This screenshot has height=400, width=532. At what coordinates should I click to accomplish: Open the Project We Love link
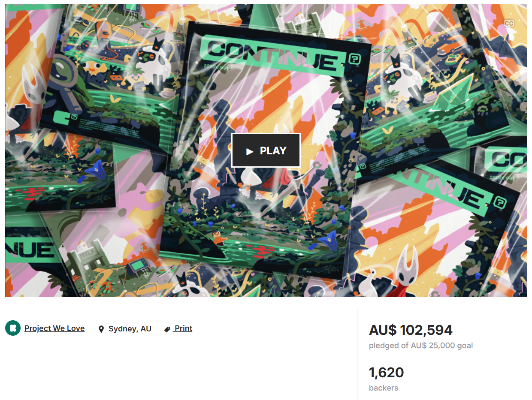(x=54, y=328)
